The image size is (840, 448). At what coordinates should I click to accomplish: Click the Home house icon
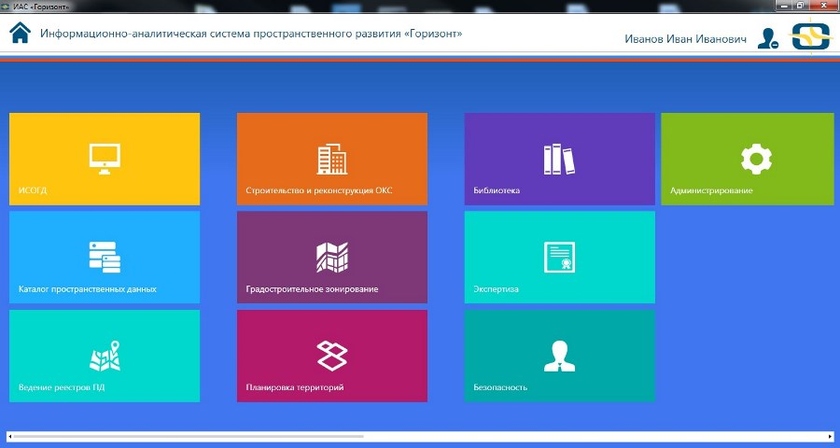pos(19,33)
